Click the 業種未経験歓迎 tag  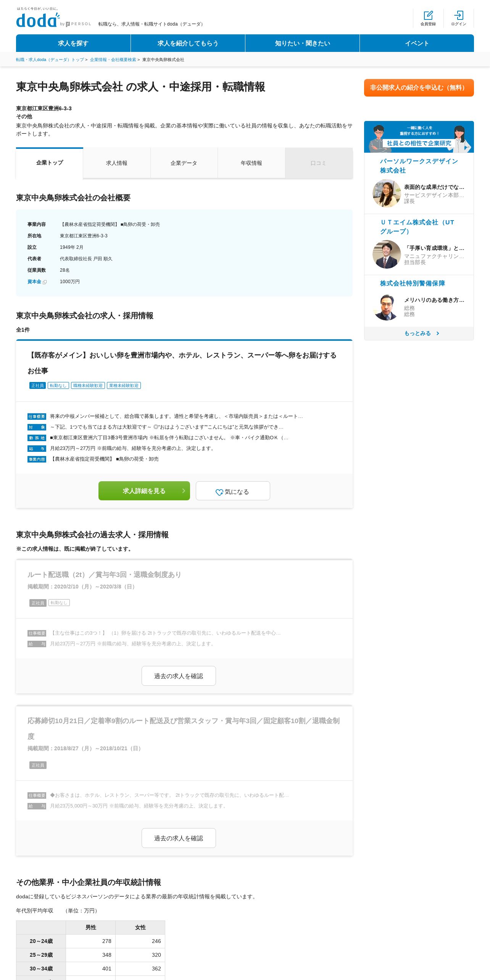[124, 385]
